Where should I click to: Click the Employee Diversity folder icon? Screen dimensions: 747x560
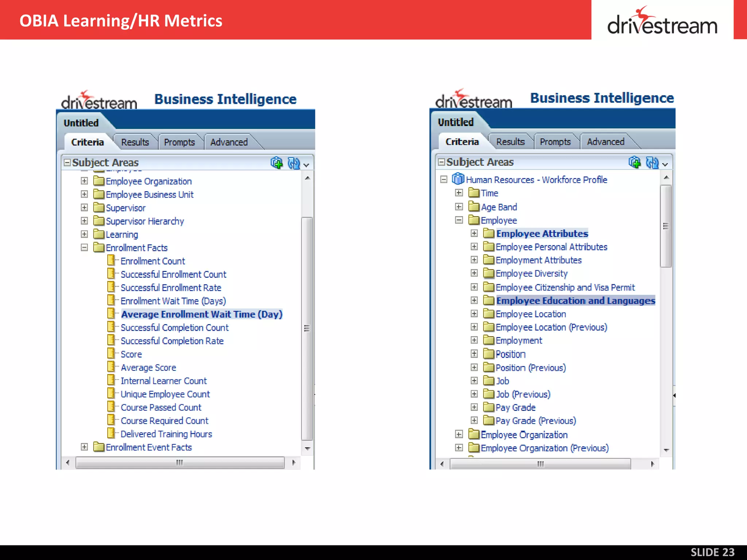(489, 273)
